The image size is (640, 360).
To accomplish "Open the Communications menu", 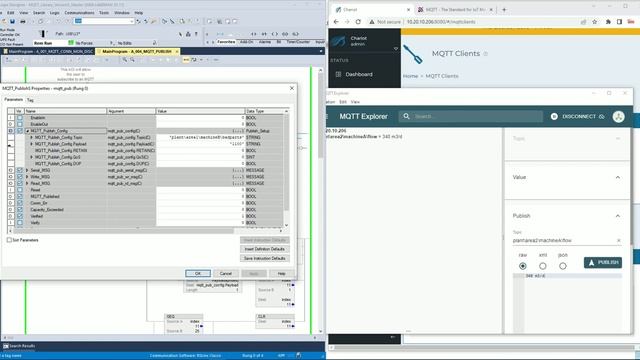I will click(x=79, y=13).
